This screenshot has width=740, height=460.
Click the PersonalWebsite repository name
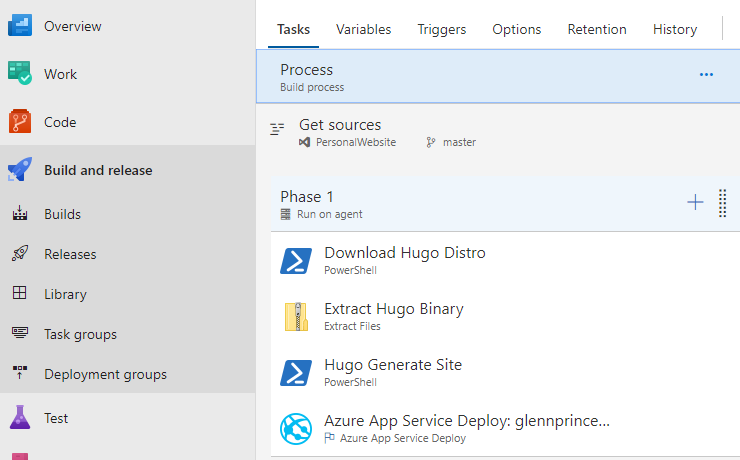click(356, 142)
